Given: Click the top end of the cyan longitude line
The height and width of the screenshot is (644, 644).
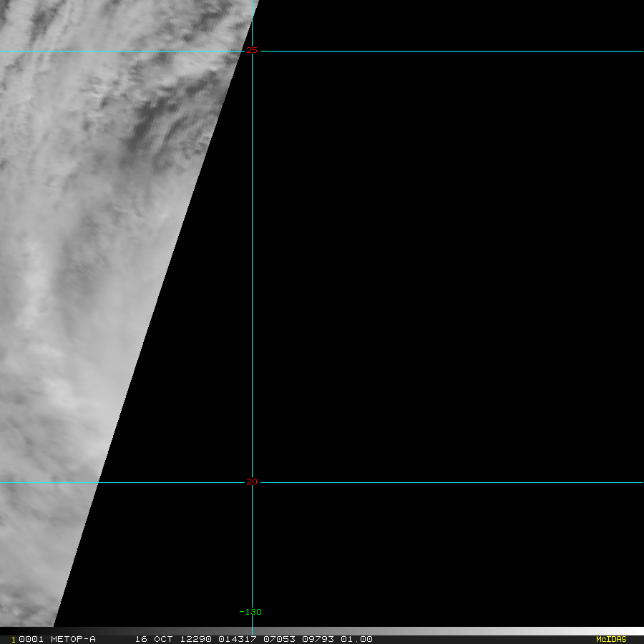Looking at the screenshot, I should (x=252, y=3).
